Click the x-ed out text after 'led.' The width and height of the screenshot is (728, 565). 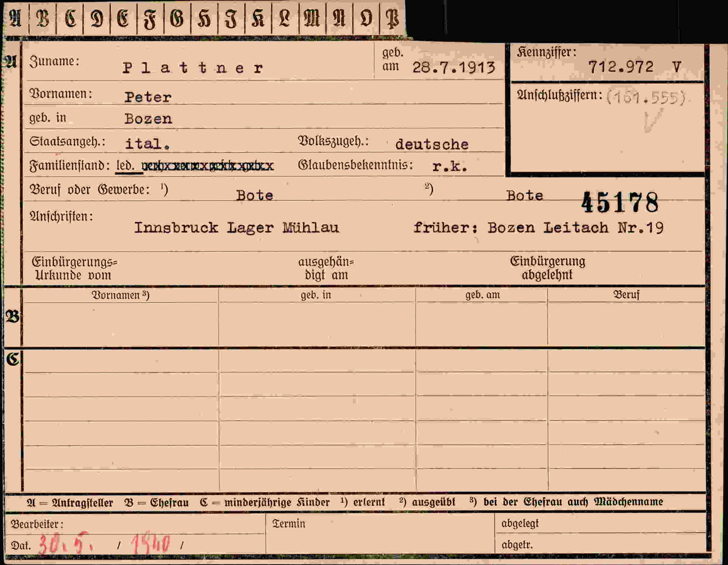pyautogui.click(x=208, y=166)
